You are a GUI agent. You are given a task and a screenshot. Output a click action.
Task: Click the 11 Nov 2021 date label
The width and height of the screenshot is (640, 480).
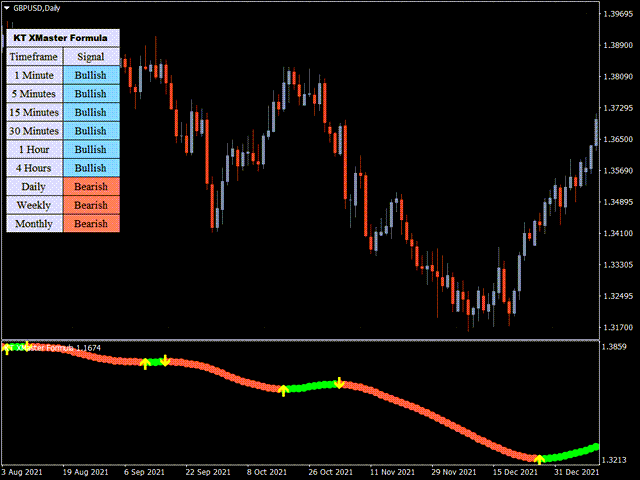coord(392,472)
